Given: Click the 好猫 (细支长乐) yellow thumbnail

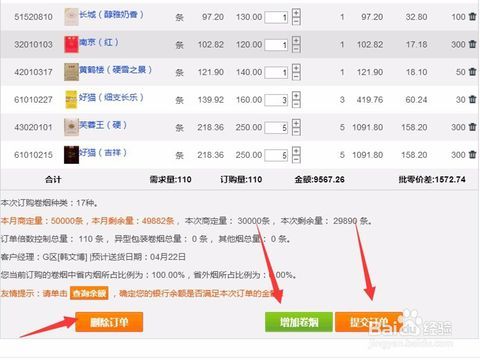Looking at the screenshot, I should click(x=71, y=99).
